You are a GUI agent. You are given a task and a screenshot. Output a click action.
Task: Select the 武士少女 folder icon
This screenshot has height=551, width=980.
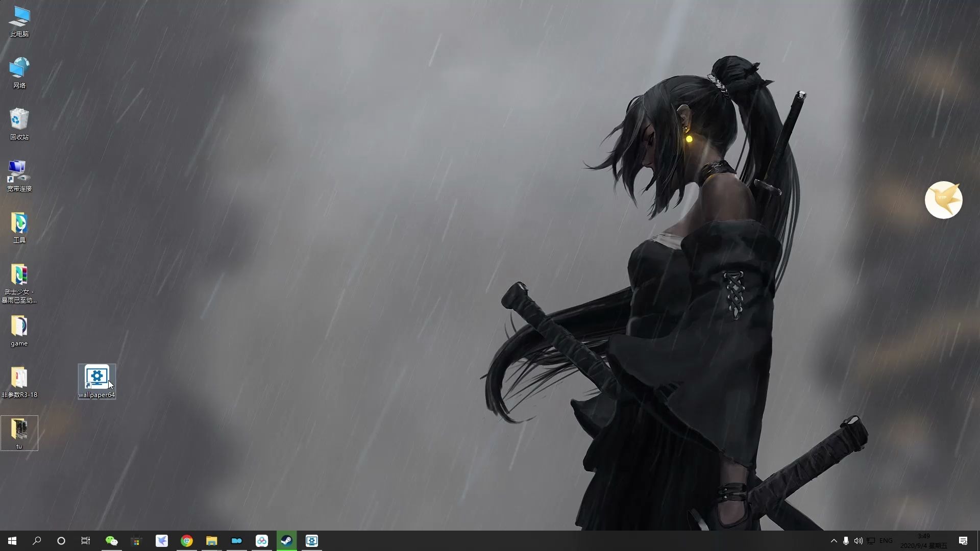click(x=19, y=283)
